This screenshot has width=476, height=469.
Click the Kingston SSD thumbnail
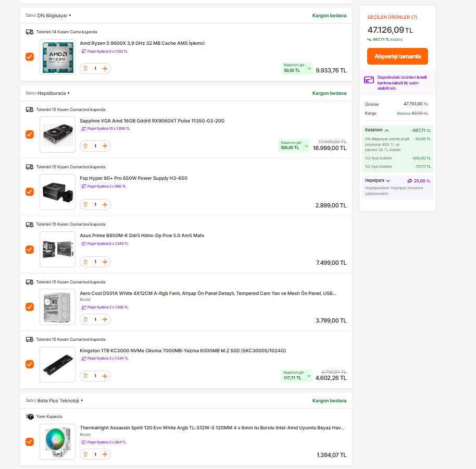click(x=57, y=364)
